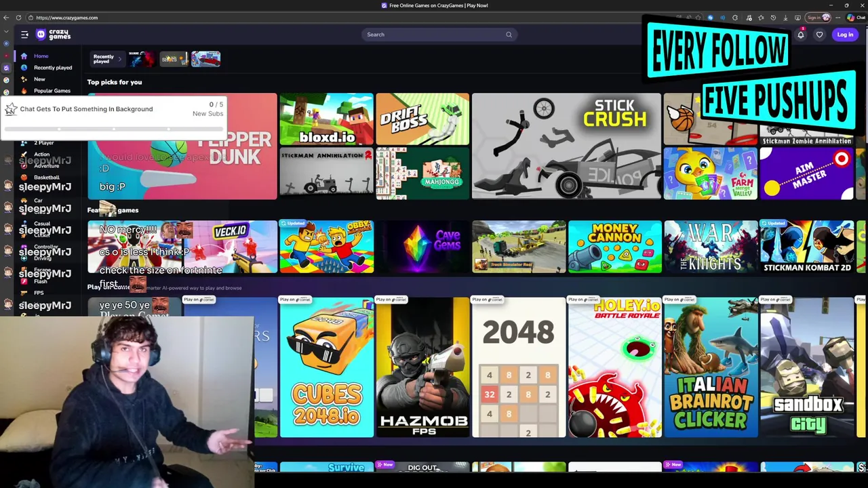Open the Stickman Annihilation game tile

coord(326,174)
